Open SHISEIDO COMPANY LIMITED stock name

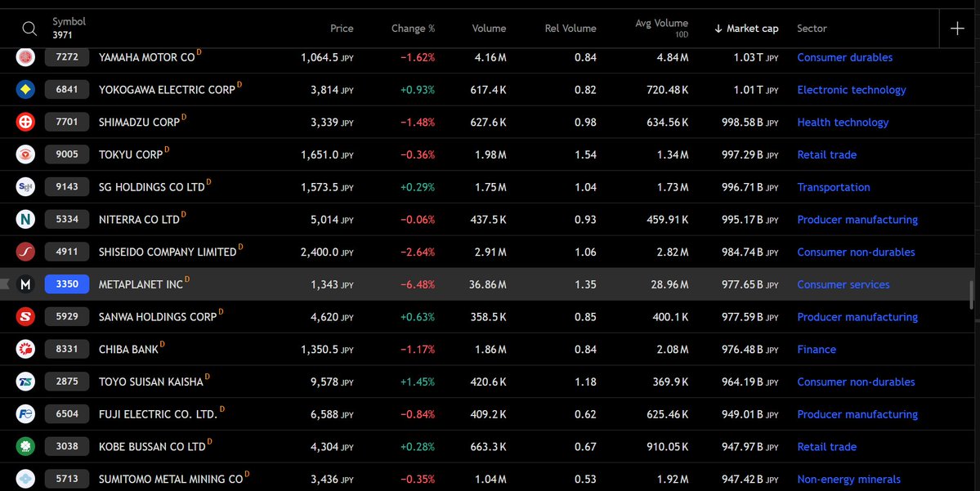[168, 252]
